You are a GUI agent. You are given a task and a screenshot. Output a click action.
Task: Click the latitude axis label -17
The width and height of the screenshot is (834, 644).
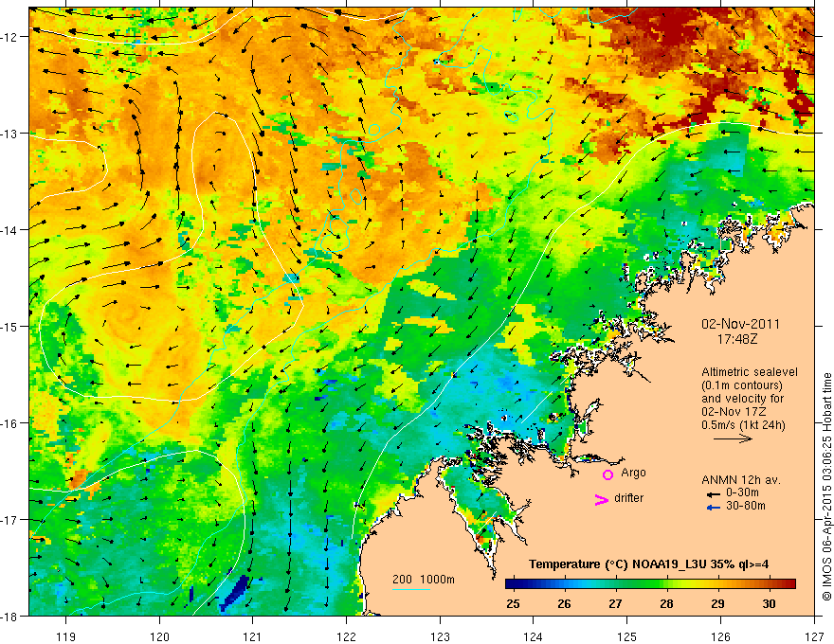[9, 520]
